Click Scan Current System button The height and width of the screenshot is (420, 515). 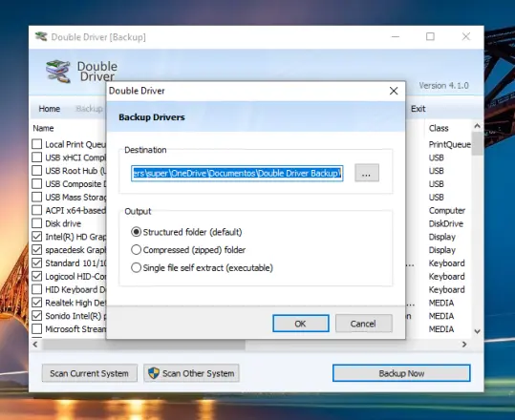pyautogui.click(x=90, y=373)
